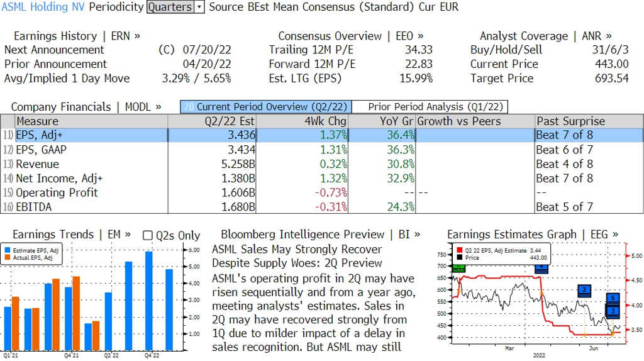Click the Forward 12M P/E 22.83 value
Screen dimensions: 644x361
click(x=419, y=64)
